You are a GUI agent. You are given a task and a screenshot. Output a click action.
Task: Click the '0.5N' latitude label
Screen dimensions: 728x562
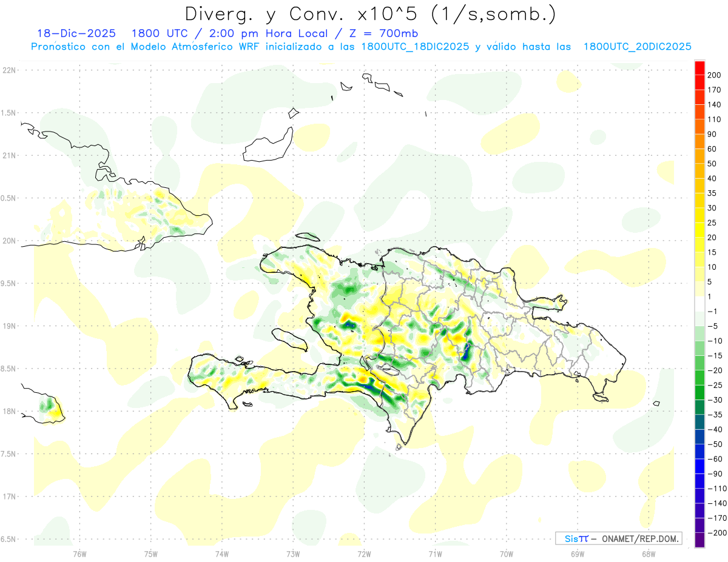(x=10, y=198)
